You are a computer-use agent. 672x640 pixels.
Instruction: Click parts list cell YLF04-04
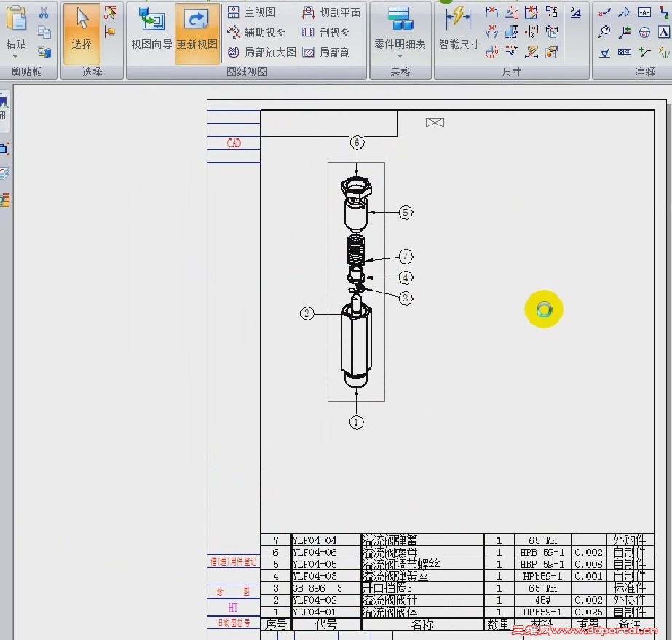[325, 540]
